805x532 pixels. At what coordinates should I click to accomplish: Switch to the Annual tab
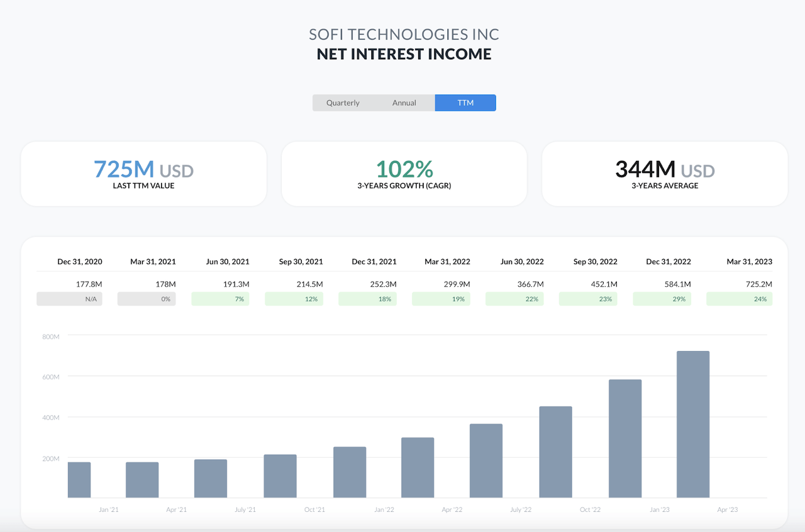pyautogui.click(x=404, y=103)
